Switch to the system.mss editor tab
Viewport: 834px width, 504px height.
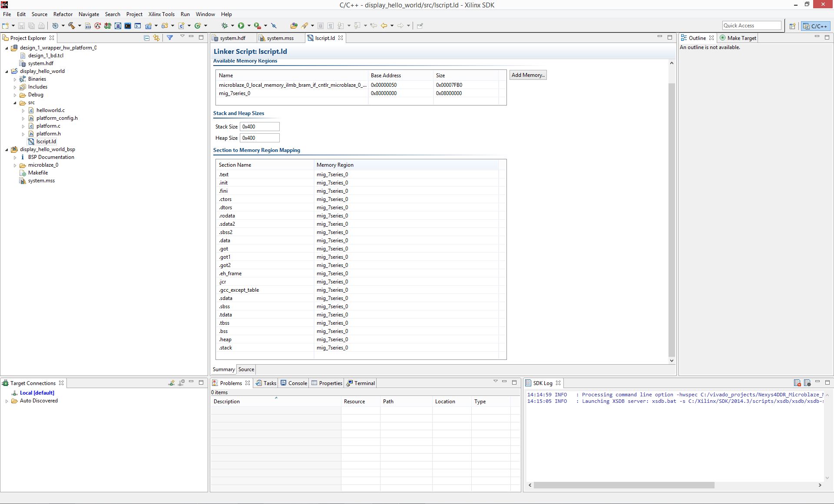point(280,38)
